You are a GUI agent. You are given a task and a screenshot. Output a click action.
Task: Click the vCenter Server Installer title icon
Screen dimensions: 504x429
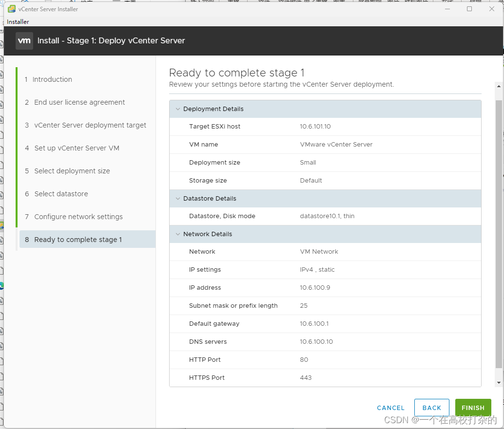(12, 9)
